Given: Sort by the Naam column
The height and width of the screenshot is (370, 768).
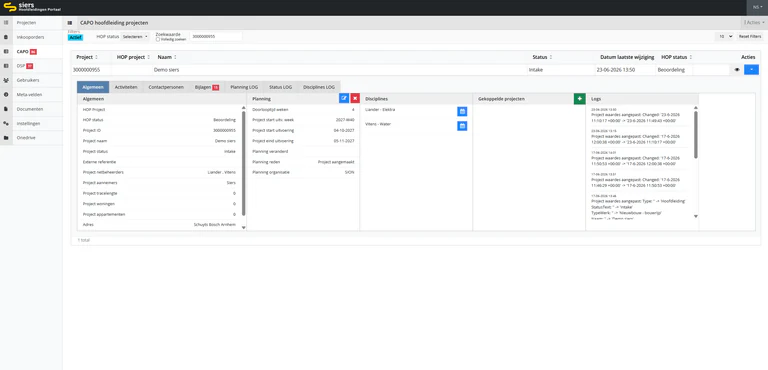Looking at the screenshot, I should click(167, 57).
